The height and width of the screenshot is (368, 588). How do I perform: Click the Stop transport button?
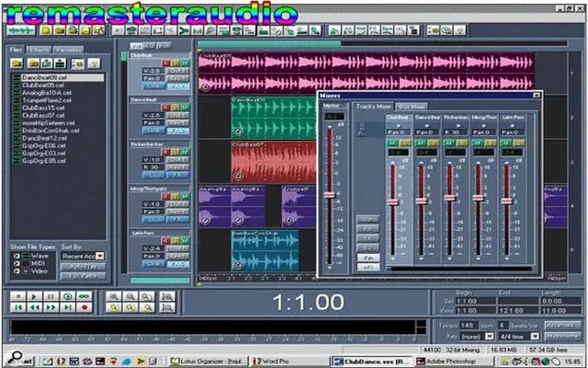pos(17,296)
